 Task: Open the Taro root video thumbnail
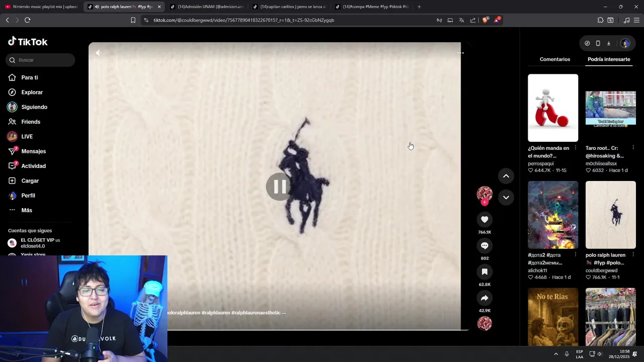[x=611, y=108]
